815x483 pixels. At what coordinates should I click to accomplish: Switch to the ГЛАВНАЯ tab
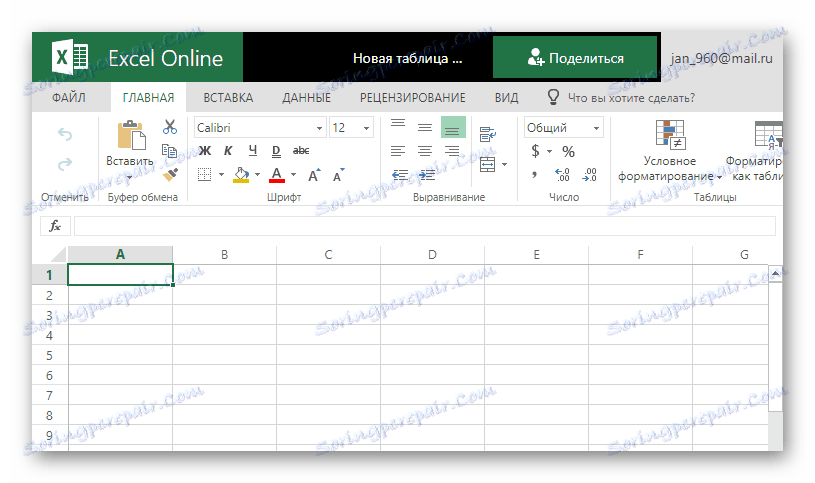point(148,98)
